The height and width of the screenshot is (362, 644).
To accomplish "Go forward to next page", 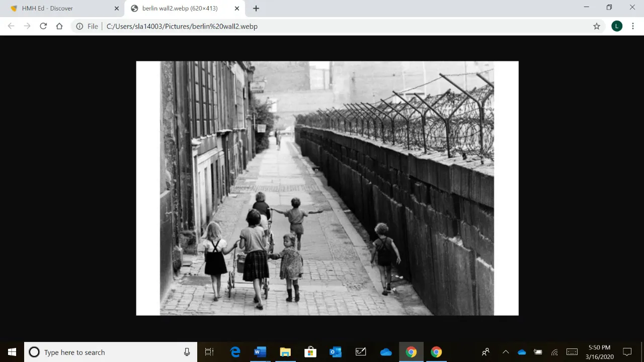I will coord(27,26).
